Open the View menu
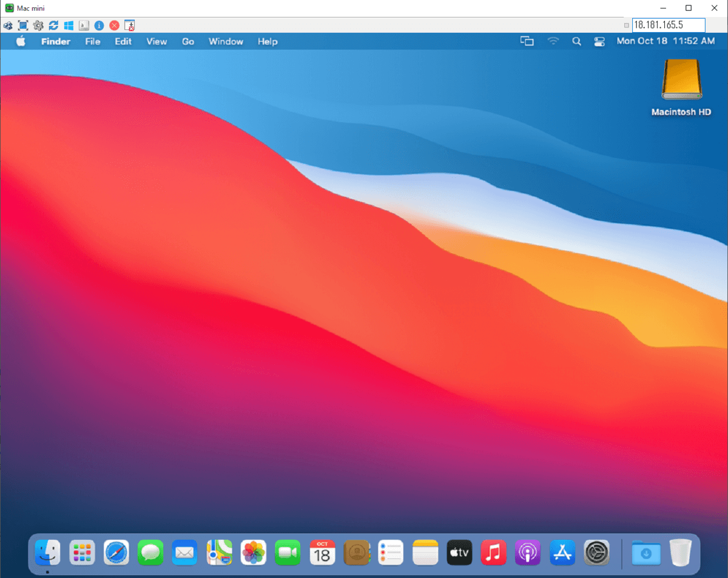This screenshot has width=728, height=578. tap(157, 41)
